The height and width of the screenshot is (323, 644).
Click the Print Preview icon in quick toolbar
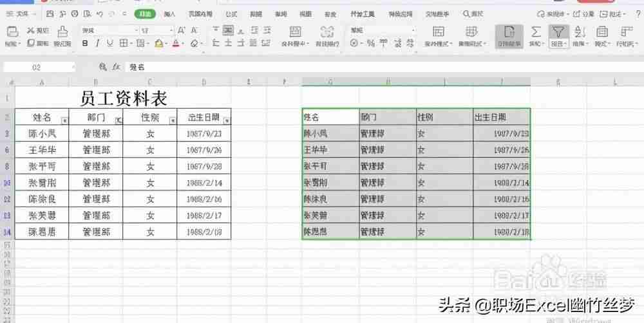click(87, 14)
